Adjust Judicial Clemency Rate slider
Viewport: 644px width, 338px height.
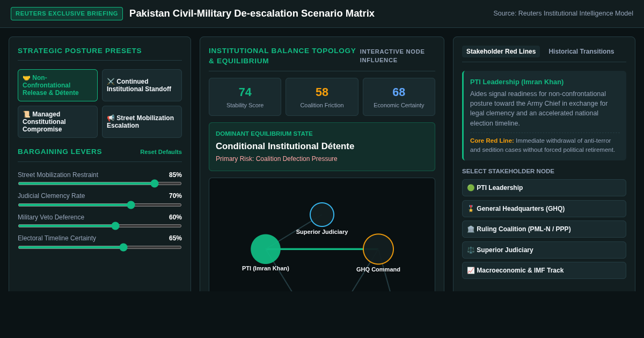(x=100, y=205)
